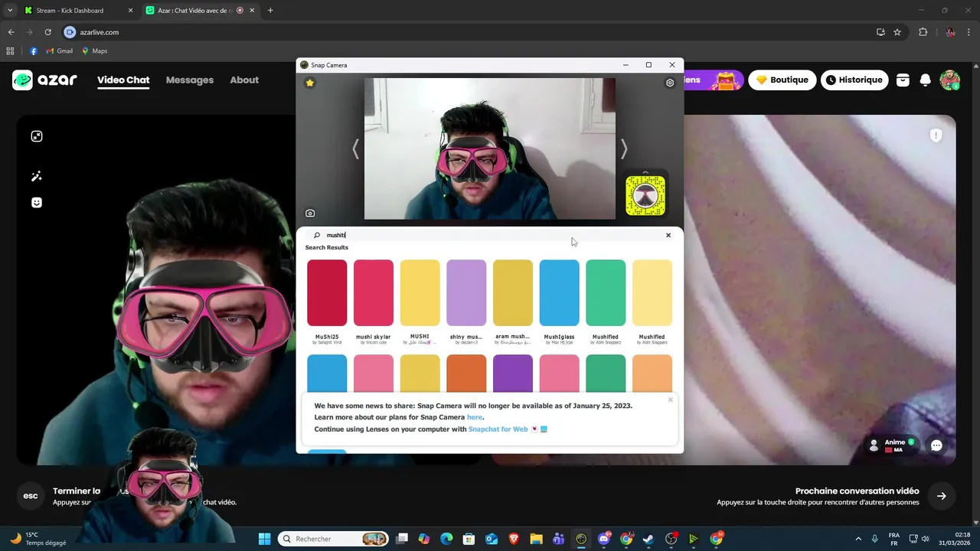Bookmark this page with star
The height and width of the screenshot is (551, 980).
[897, 32]
